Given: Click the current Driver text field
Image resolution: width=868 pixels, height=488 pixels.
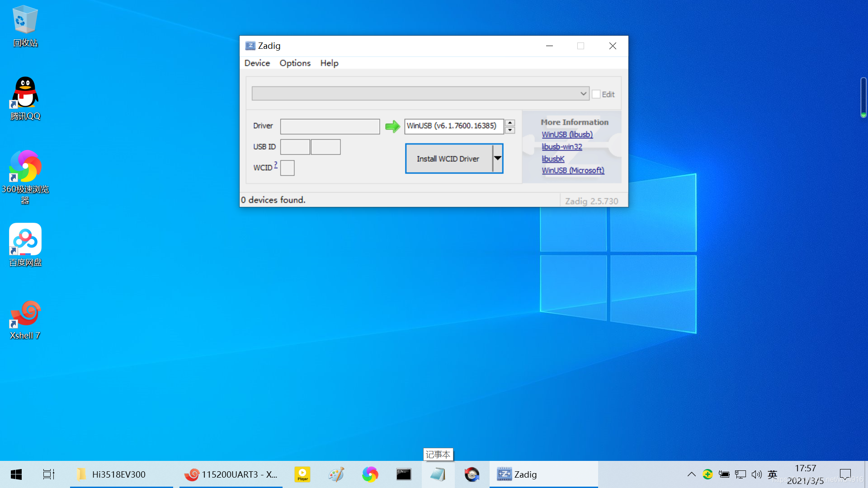Looking at the screenshot, I should tap(330, 126).
